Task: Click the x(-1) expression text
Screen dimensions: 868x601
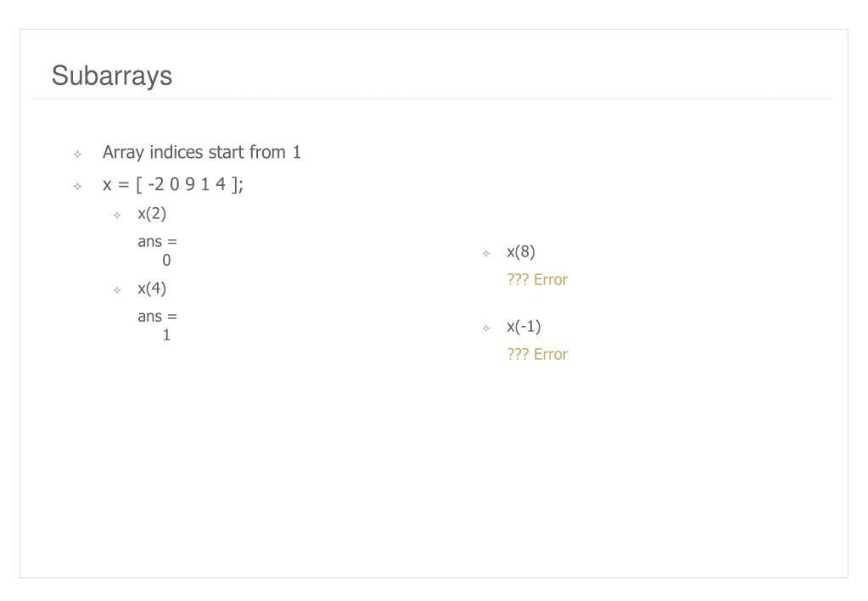Action: tap(524, 327)
